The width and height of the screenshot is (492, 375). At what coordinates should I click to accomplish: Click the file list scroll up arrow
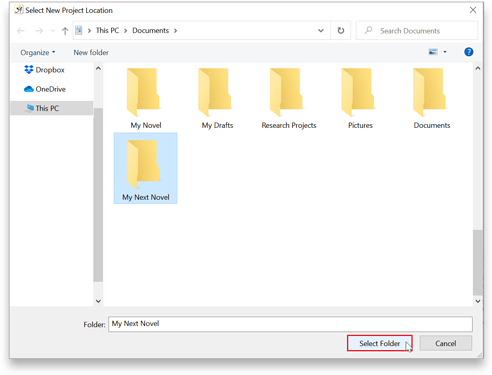tap(478, 68)
